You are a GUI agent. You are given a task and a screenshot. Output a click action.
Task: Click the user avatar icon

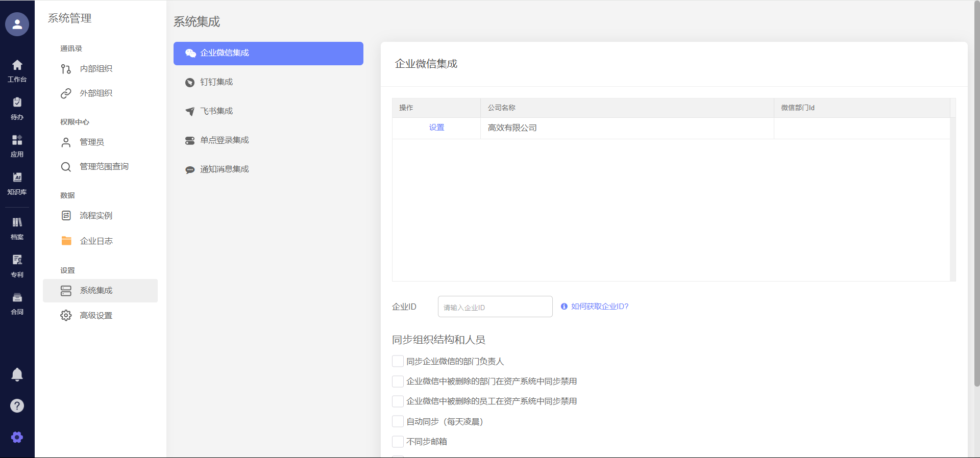coord(17,24)
